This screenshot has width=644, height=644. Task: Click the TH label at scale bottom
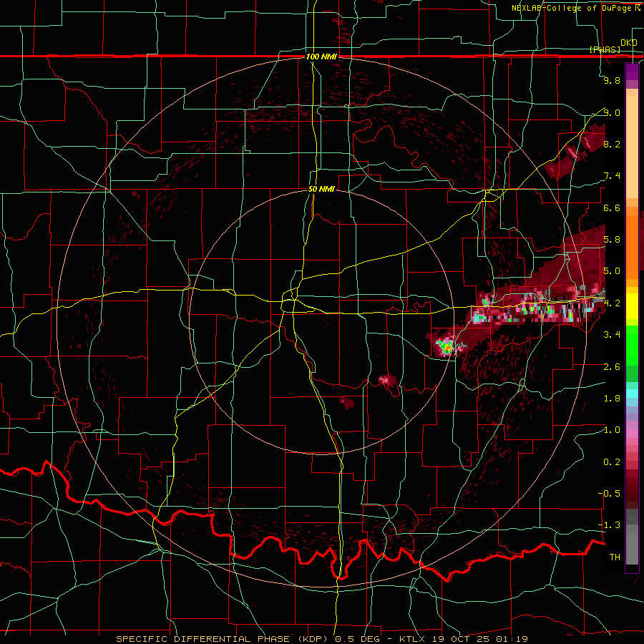pos(615,557)
